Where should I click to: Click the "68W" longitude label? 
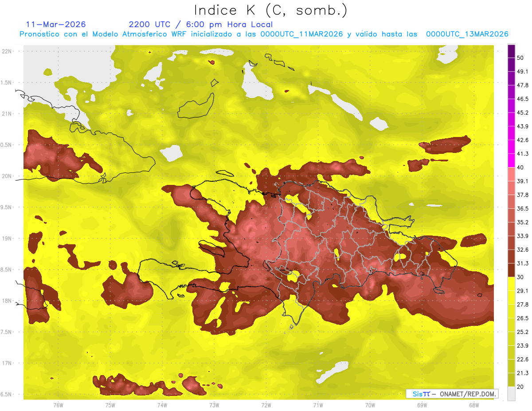[x=474, y=405]
